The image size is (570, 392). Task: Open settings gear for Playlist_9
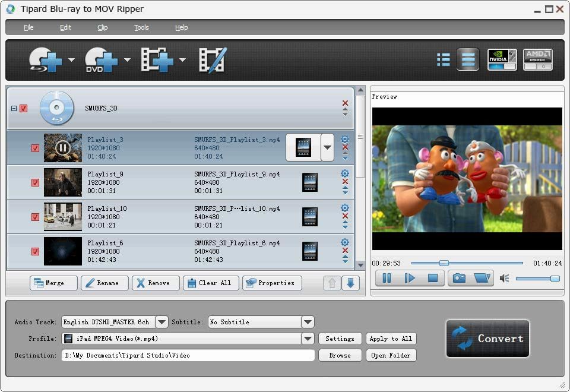tap(345, 173)
